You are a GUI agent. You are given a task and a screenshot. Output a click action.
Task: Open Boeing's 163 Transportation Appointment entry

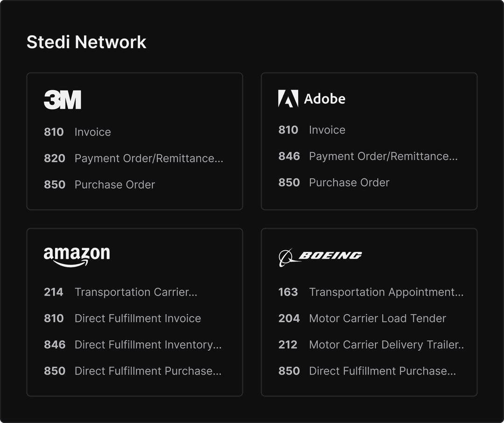pos(371,292)
